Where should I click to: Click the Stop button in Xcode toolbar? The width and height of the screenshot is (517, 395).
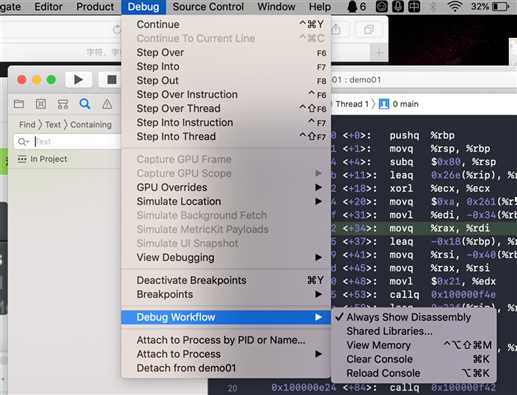coord(112,80)
